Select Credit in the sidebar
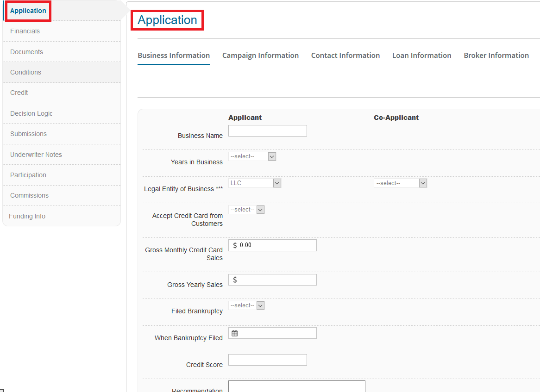Image resolution: width=540 pixels, height=392 pixels. click(x=19, y=93)
